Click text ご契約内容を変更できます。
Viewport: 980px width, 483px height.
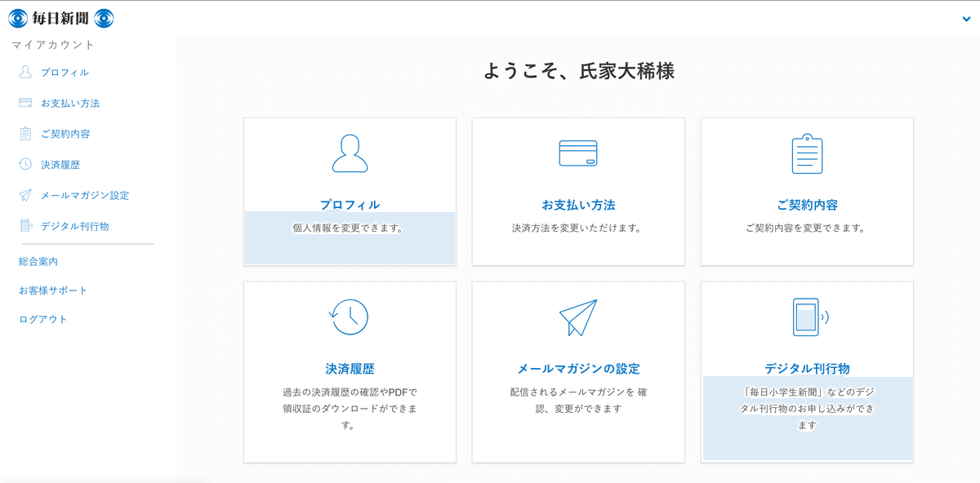point(807,228)
